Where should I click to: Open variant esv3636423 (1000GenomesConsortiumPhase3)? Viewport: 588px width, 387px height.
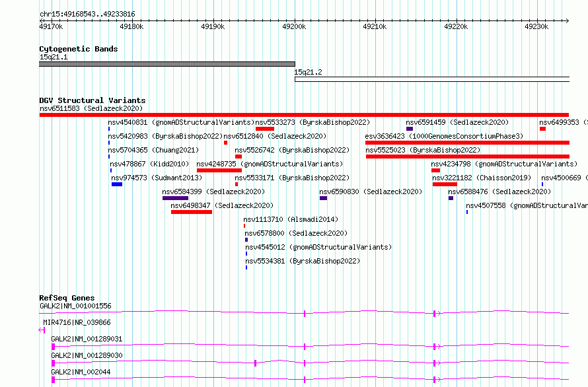(x=444, y=136)
